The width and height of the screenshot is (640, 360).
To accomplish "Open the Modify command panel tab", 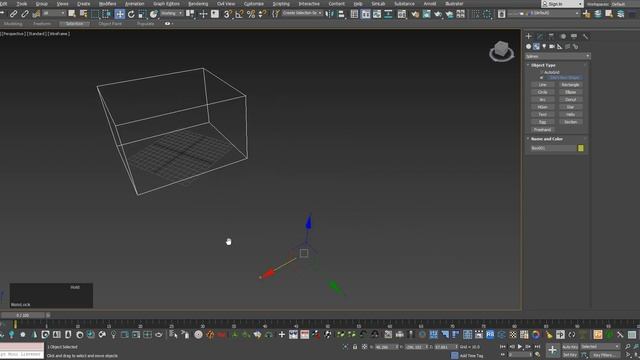I will pos(540,36).
